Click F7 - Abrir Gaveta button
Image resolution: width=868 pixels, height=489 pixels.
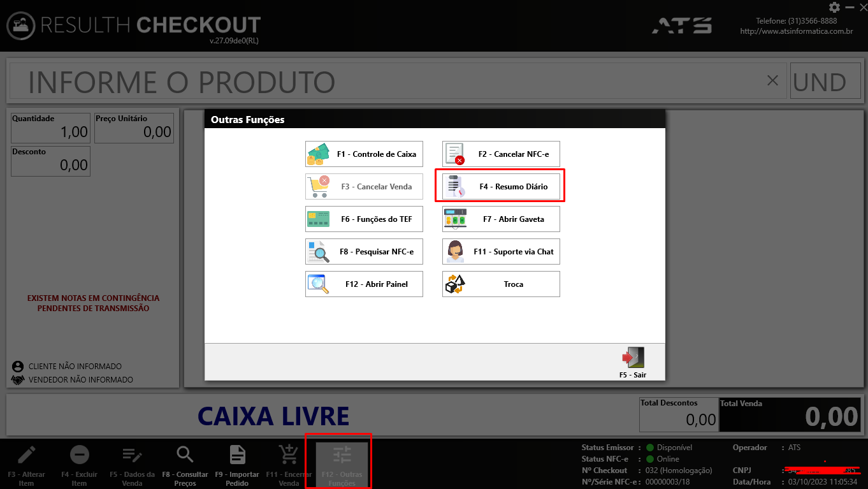point(501,219)
